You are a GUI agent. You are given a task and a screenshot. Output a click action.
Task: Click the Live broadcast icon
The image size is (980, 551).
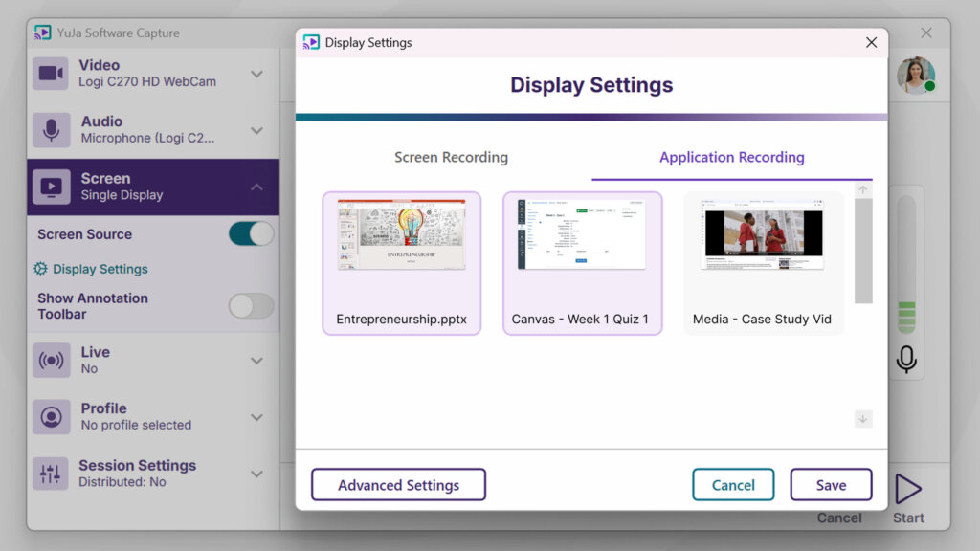point(51,361)
